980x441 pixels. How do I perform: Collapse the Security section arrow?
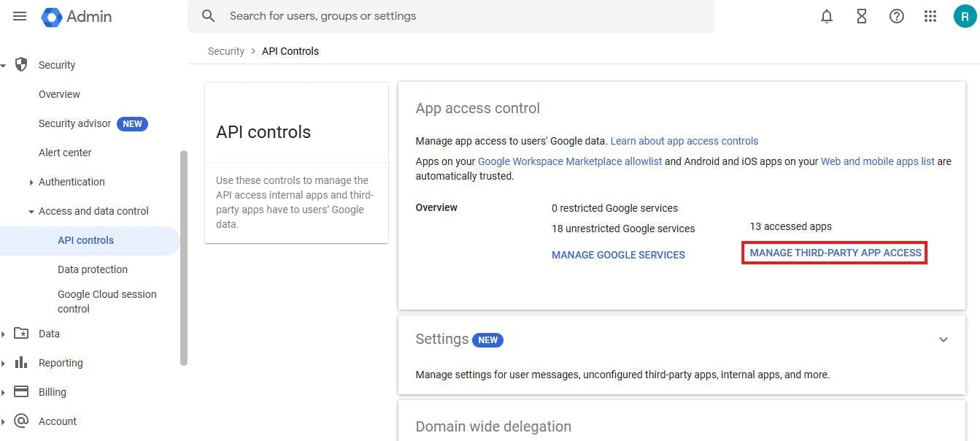[x=3, y=66]
